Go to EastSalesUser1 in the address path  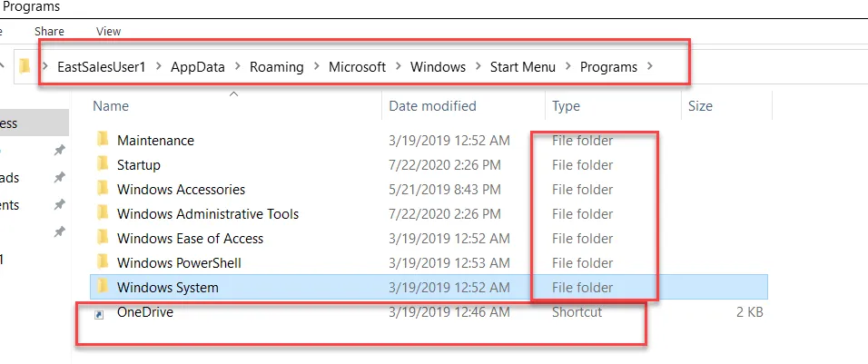[x=101, y=67]
